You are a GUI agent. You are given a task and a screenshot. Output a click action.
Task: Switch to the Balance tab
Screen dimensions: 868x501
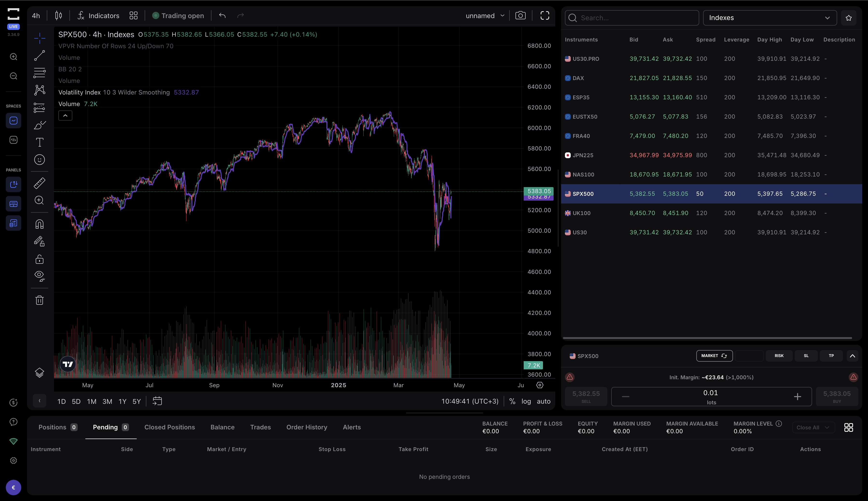point(222,427)
